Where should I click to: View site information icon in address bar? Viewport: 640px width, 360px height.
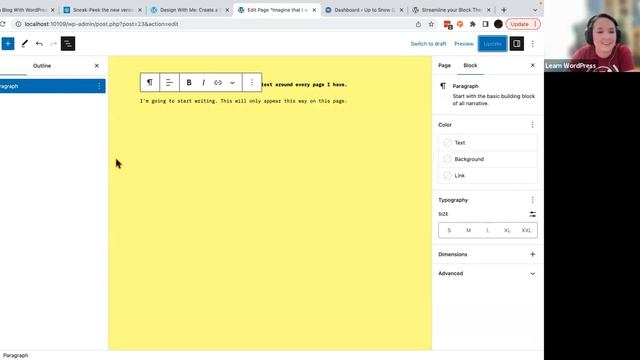(x=18, y=24)
